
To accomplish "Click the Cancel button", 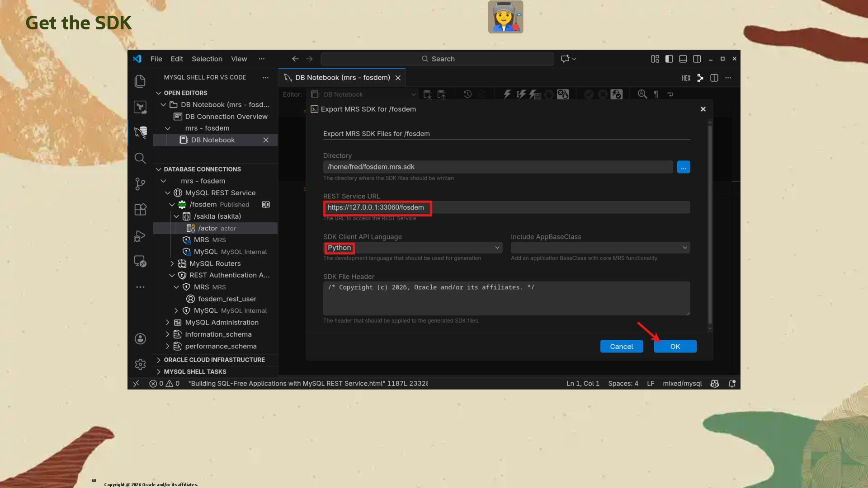I will pyautogui.click(x=621, y=347).
